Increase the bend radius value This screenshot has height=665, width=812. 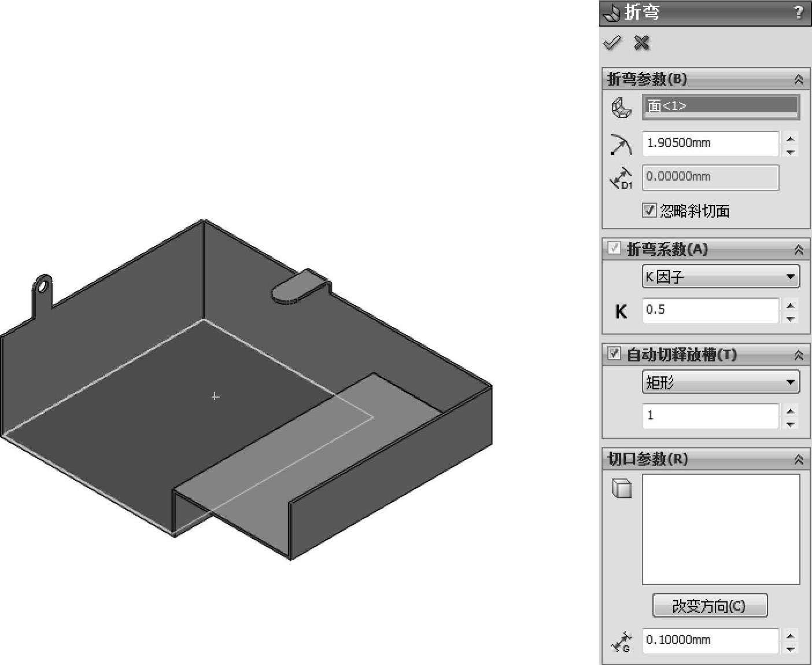point(791,138)
